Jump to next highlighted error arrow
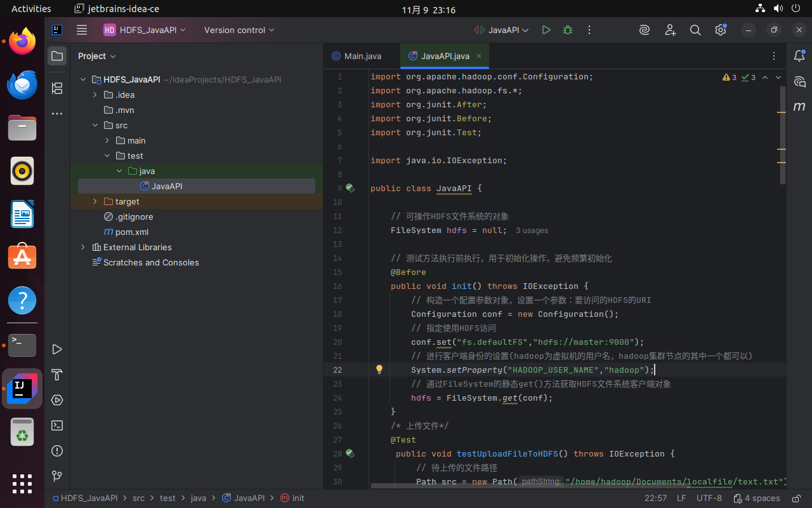Viewport: 812px width, 508px height. coord(778,77)
